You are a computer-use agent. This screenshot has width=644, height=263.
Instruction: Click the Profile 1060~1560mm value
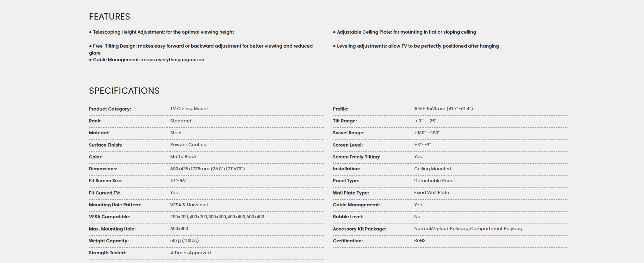[444, 109]
